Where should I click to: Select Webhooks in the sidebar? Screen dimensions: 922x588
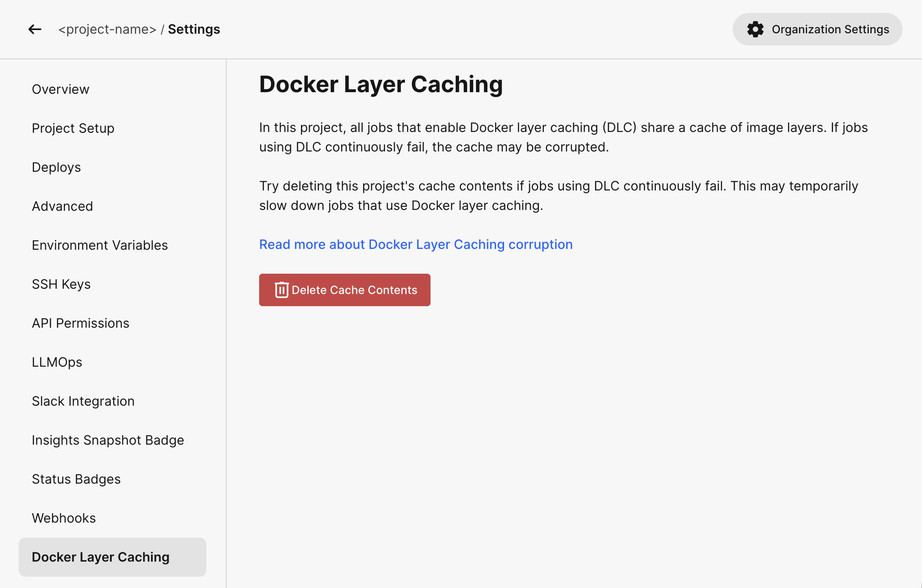point(64,518)
